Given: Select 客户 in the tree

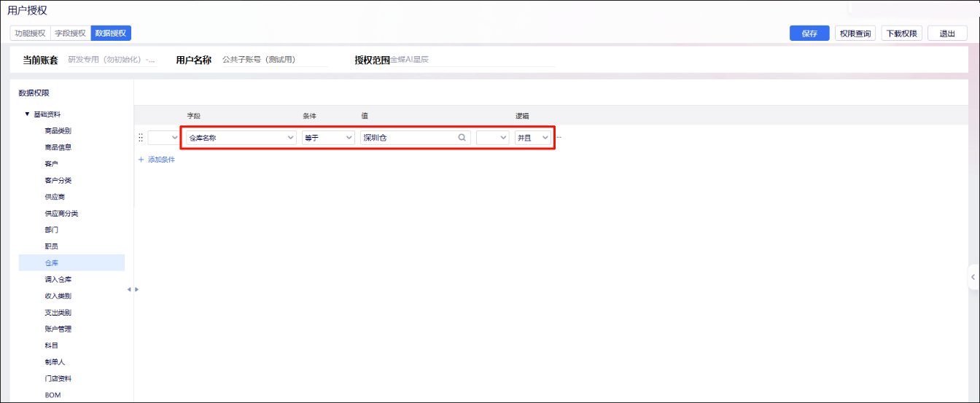Looking at the screenshot, I should (51, 164).
